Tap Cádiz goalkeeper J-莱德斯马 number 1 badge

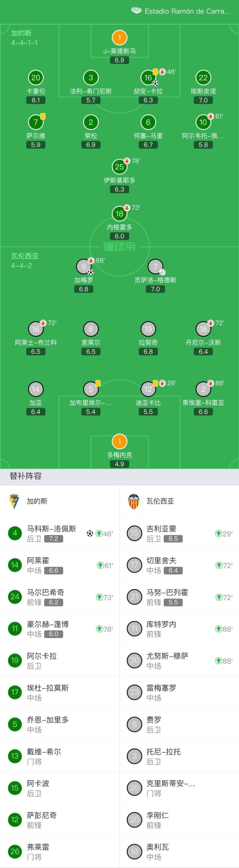coord(119,38)
